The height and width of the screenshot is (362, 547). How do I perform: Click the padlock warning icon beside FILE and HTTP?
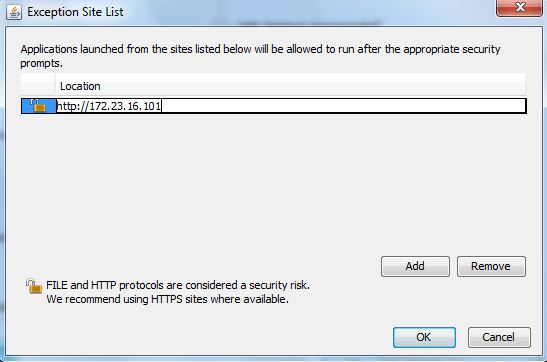(x=34, y=286)
